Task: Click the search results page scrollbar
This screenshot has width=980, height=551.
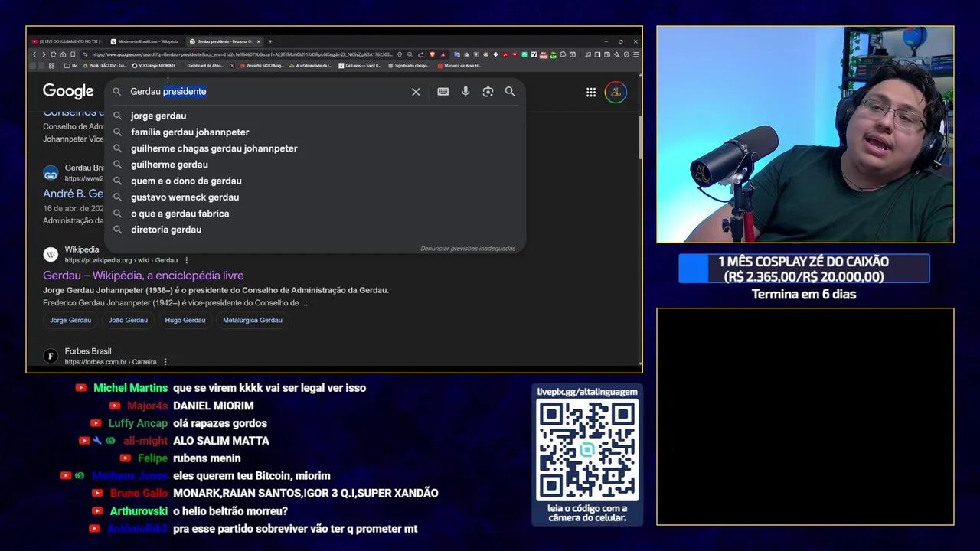Action: (x=640, y=138)
